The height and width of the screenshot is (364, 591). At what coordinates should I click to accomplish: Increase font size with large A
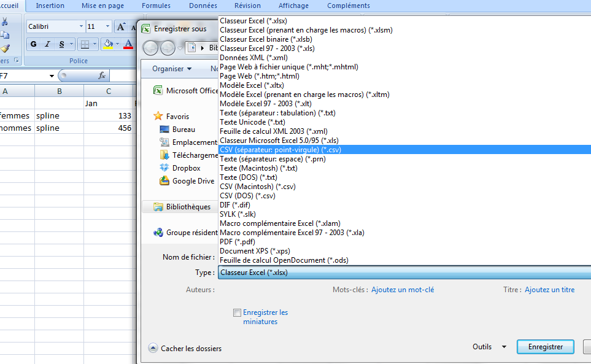pyautogui.click(x=121, y=26)
